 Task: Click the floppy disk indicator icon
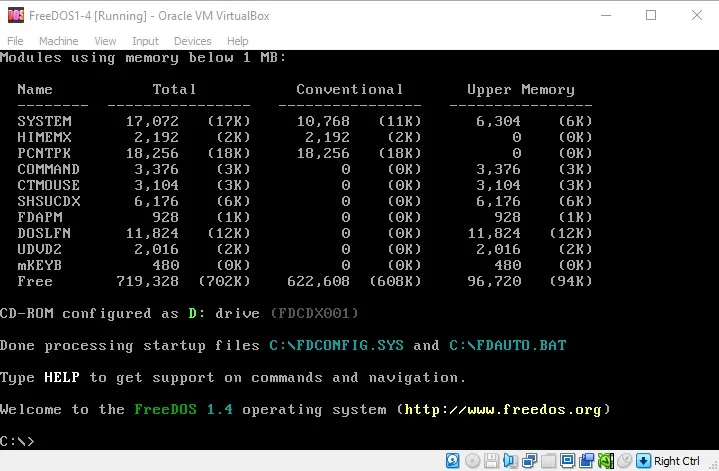coord(491,460)
